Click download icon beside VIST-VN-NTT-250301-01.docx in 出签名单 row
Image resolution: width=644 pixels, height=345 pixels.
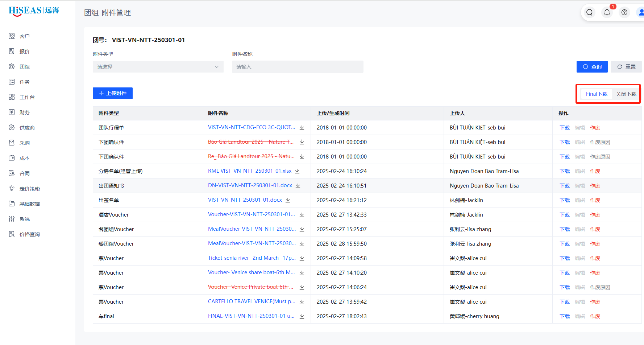(x=288, y=200)
